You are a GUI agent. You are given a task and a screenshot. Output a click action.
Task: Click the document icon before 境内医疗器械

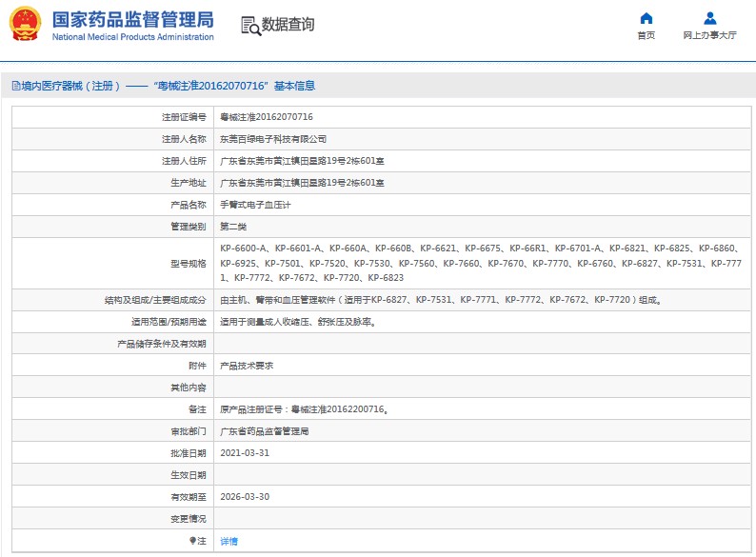16,86
